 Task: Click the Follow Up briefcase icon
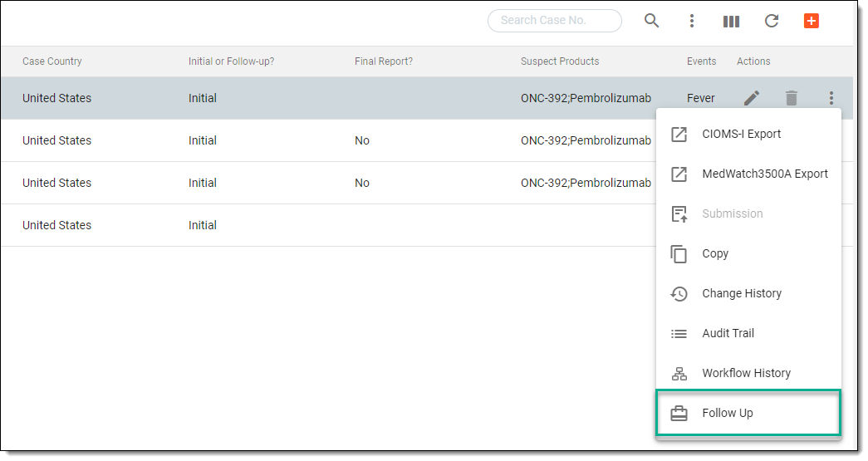tap(679, 414)
